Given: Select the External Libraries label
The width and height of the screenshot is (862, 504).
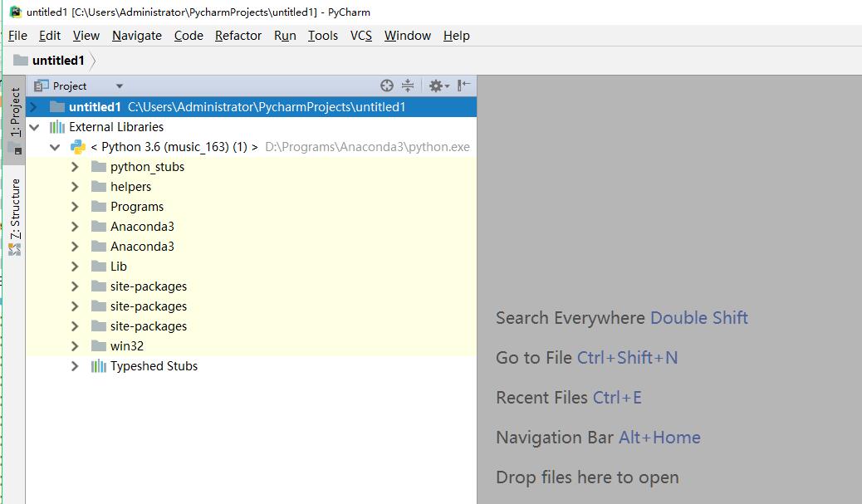Looking at the screenshot, I should click(x=116, y=127).
